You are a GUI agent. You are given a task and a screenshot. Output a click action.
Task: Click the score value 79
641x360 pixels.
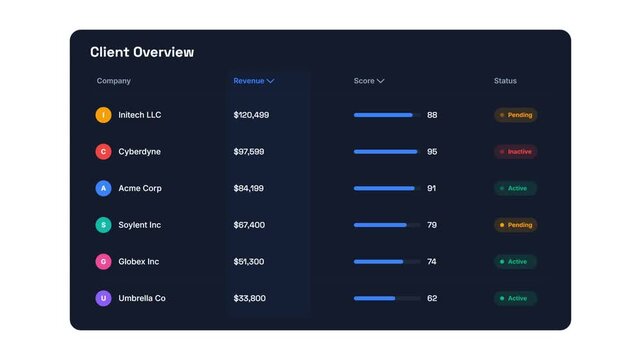click(432, 225)
